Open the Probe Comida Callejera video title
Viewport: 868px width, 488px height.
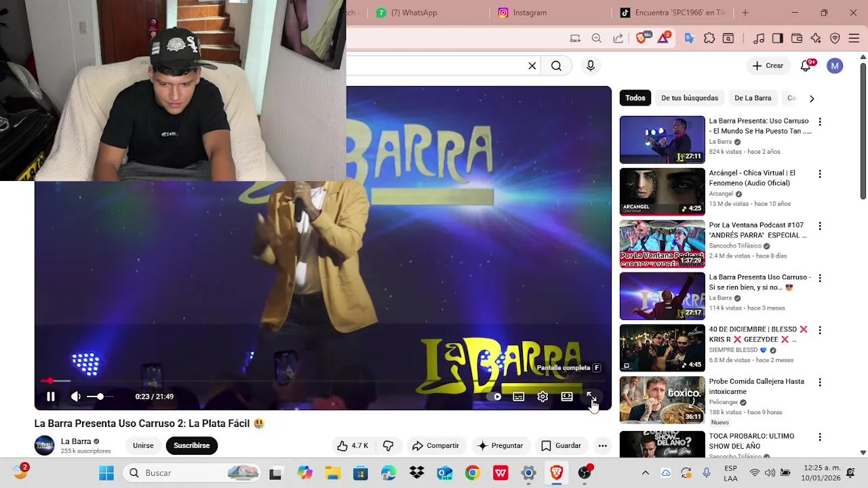[756, 386]
